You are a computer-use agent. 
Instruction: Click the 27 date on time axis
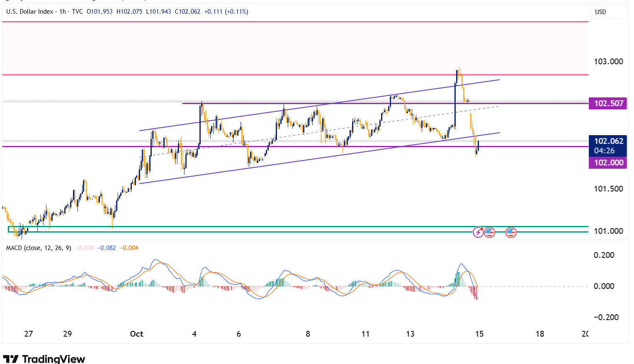point(28,334)
